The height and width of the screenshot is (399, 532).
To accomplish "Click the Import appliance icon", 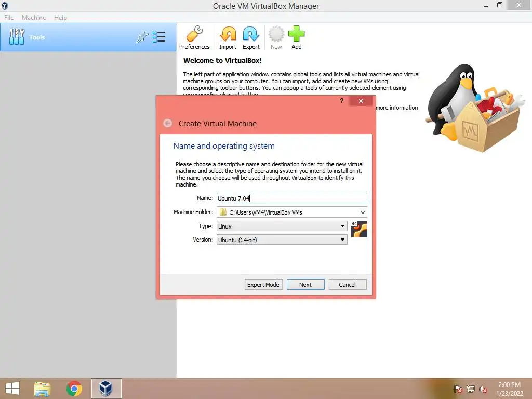I will point(228,37).
